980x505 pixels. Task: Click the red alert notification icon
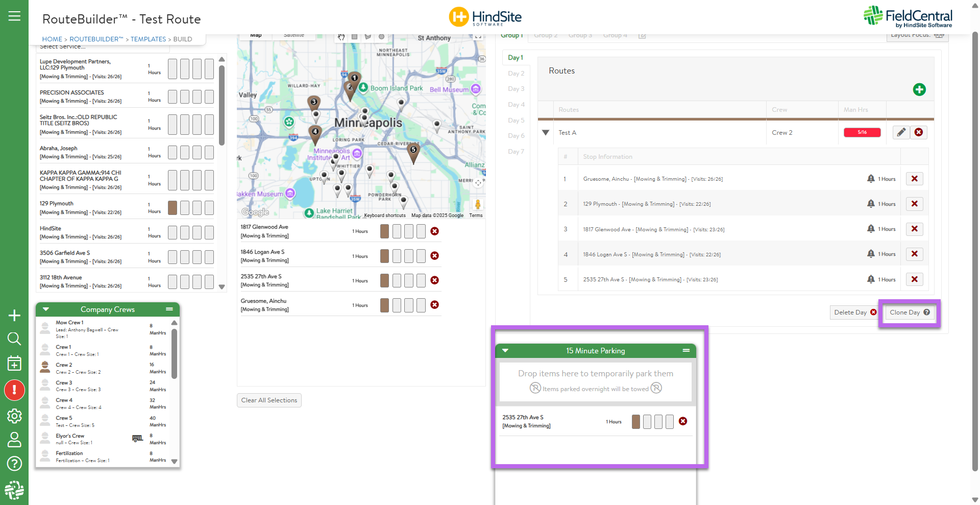click(x=14, y=390)
